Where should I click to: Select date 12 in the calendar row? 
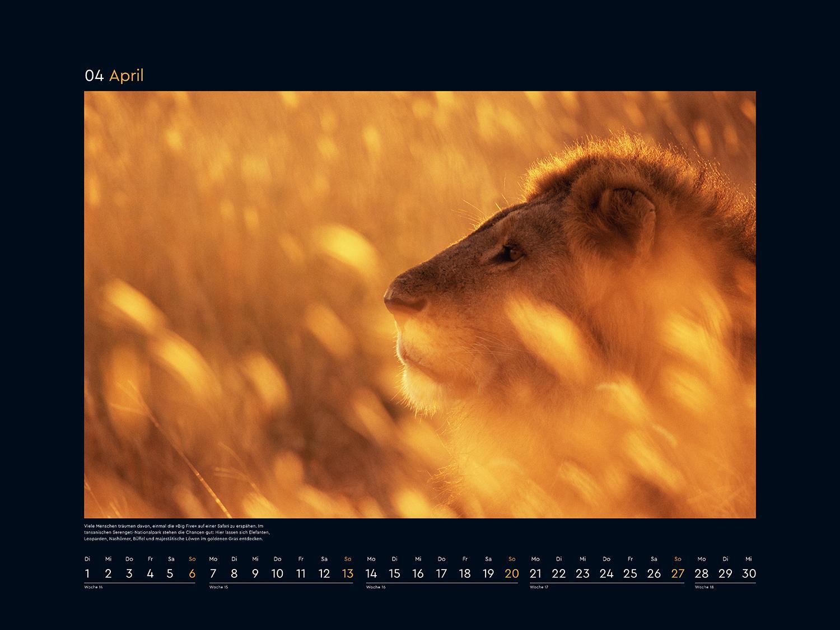(324, 573)
